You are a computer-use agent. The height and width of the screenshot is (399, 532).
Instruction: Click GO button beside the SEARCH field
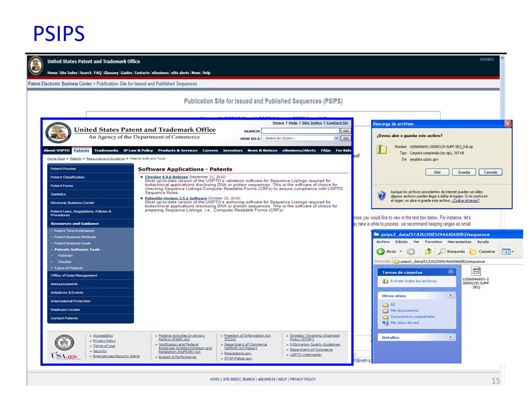tap(346, 131)
